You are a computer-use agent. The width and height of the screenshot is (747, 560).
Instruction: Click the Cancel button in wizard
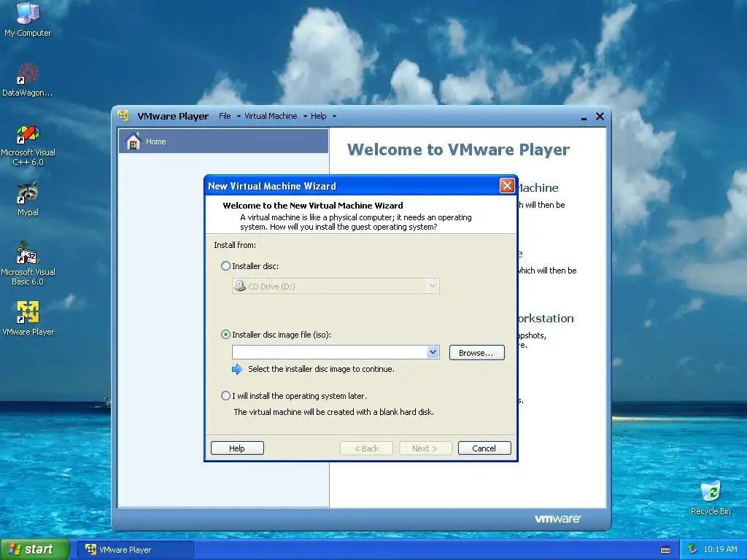[484, 448]
